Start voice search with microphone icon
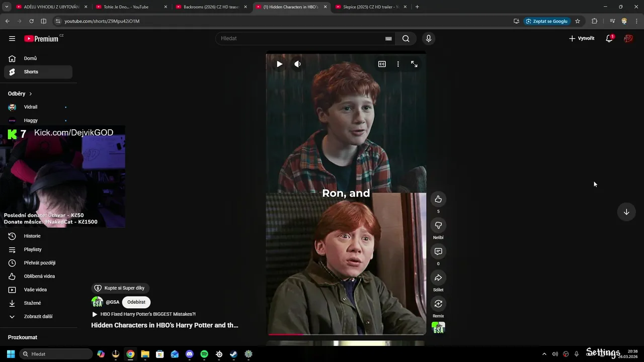This screenshot has height=362, width=644. (429, 39)
